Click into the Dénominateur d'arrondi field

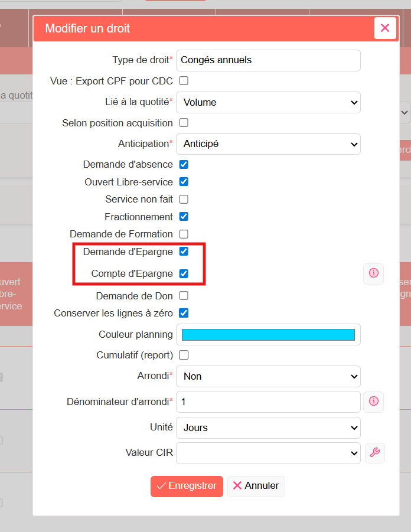268,402
